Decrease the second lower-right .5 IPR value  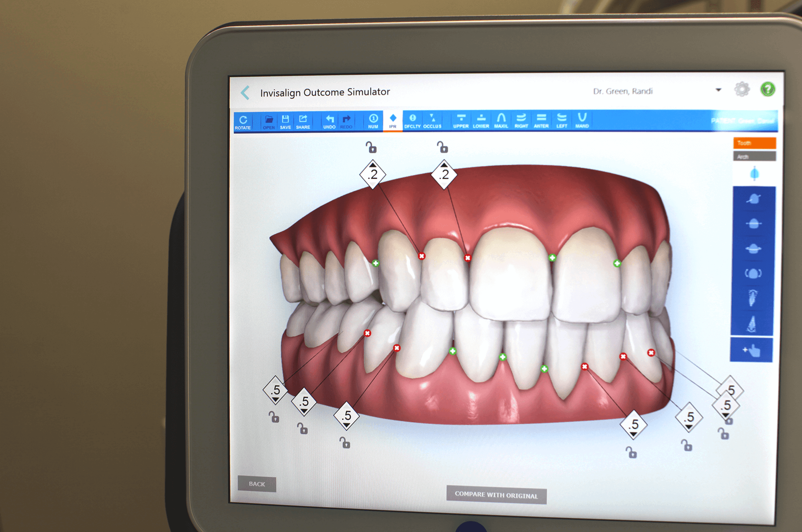point(688,427)
